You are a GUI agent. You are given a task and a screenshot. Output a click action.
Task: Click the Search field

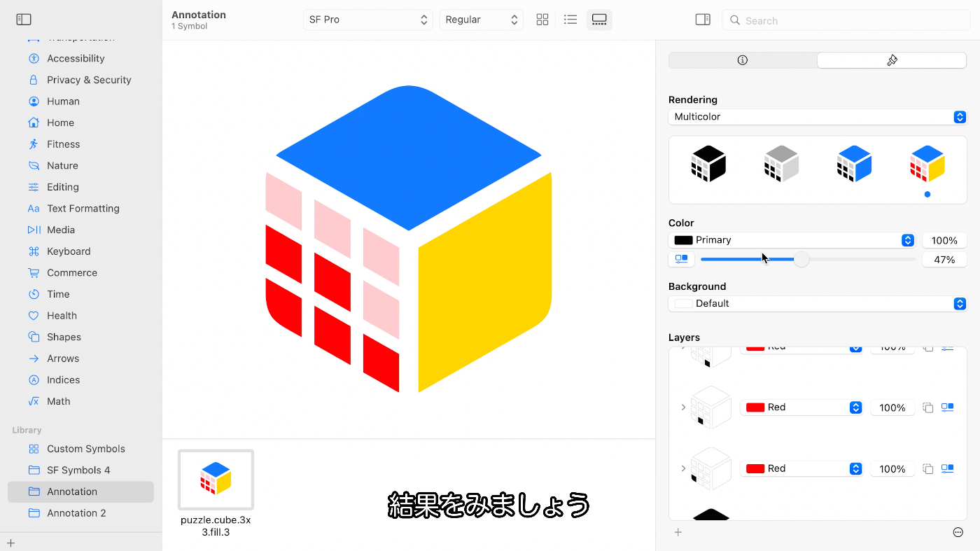pos(846,20)
